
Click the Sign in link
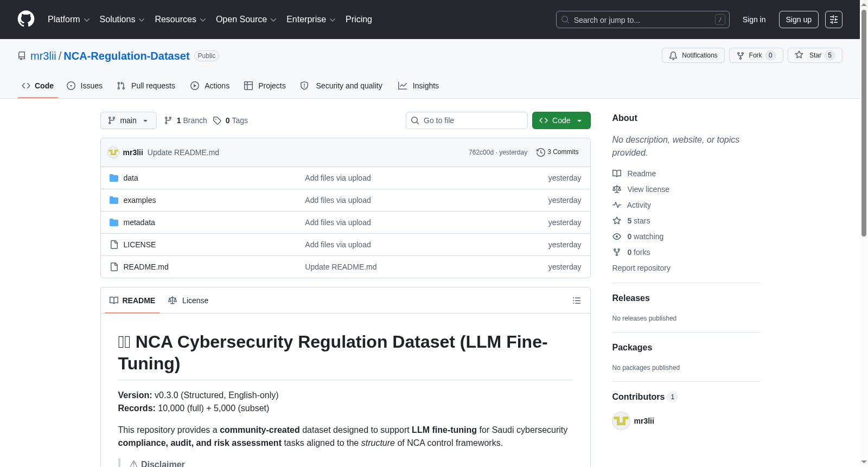pyautogui.click(x=754, y=20)
